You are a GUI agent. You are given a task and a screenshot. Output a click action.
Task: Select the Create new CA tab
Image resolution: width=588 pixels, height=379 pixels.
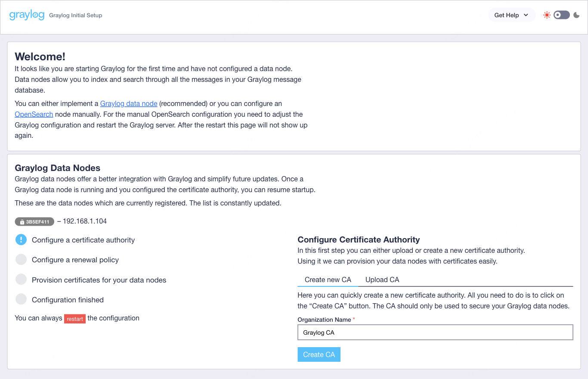tap(328, 280)
